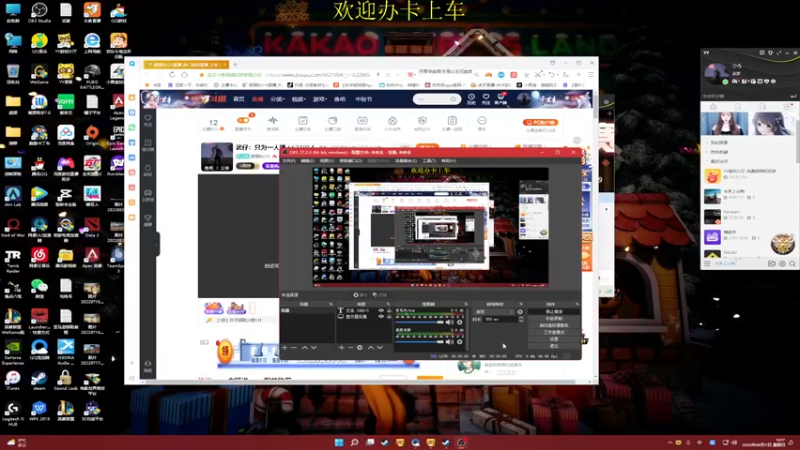Remove selected scene in OBS Scenes panel
The width and height of the screenshot is (800, 450).
pos(293,347)
